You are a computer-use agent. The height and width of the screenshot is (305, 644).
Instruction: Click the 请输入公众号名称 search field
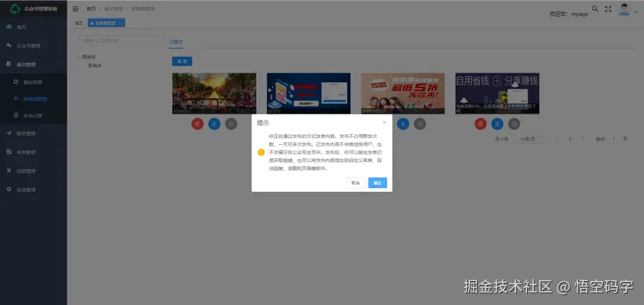118,41
